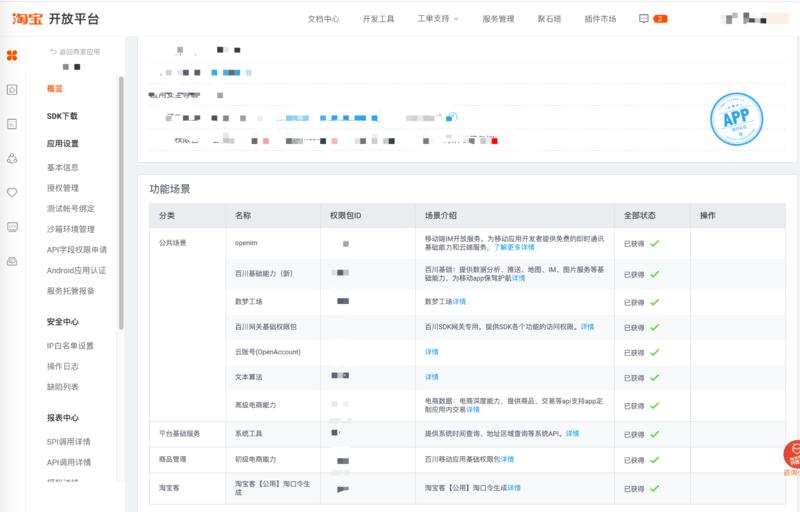Open 文档中心 in the top navigation
Image resolution: width=800 pixels, height=512 pixels.
(323, 19)
